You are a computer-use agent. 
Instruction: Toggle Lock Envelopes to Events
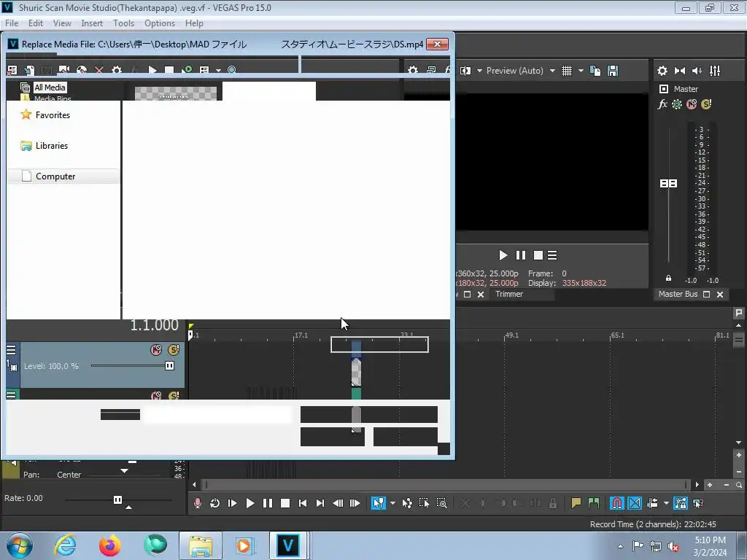coord(681,503)
